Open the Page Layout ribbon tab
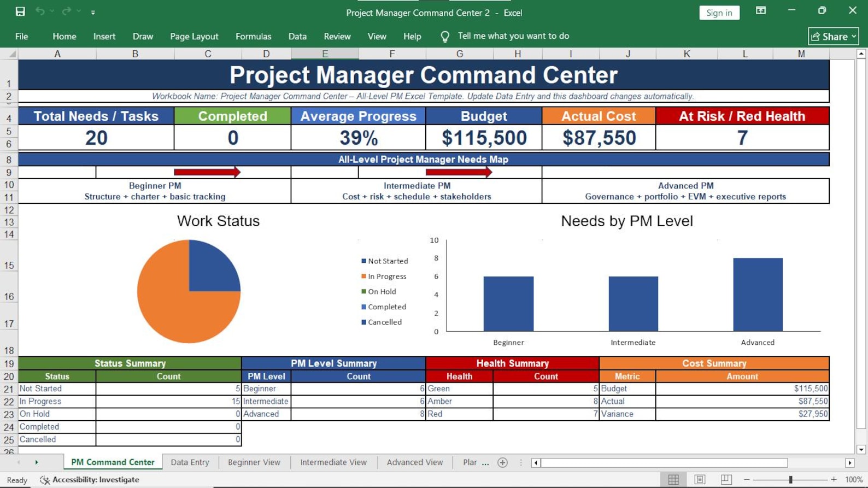This screenshot has height=488, width=868. coord(194,36)
